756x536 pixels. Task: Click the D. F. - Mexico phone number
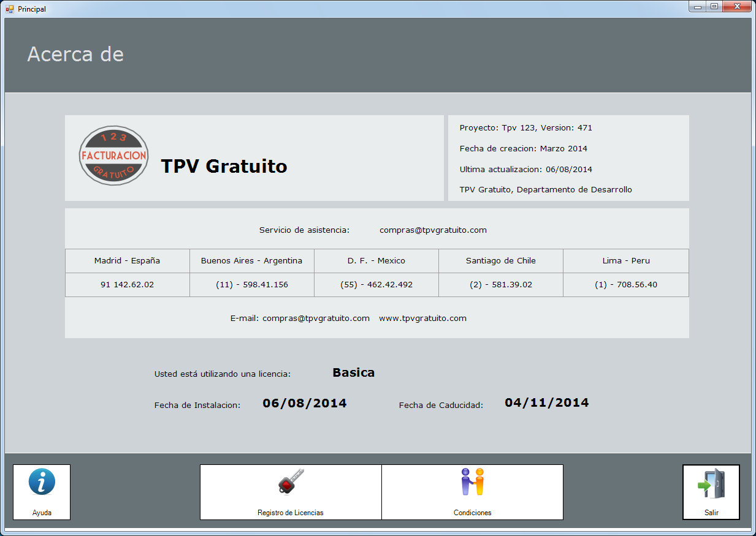pos(376,285)
